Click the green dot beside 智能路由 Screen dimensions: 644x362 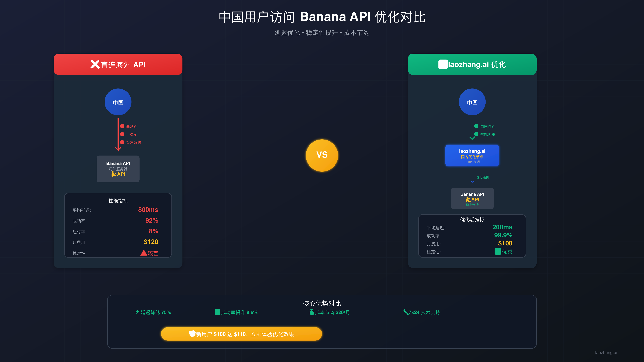pos(476,134)
